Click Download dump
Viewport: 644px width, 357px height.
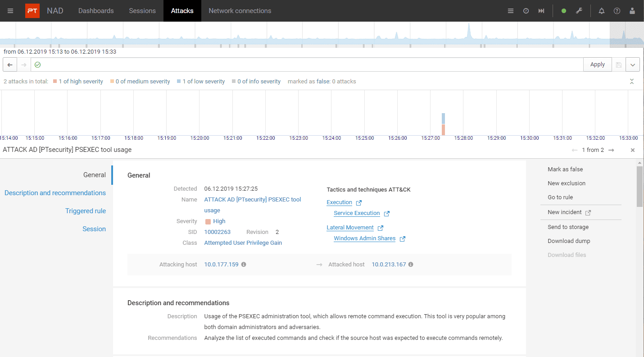click(569, 241)
